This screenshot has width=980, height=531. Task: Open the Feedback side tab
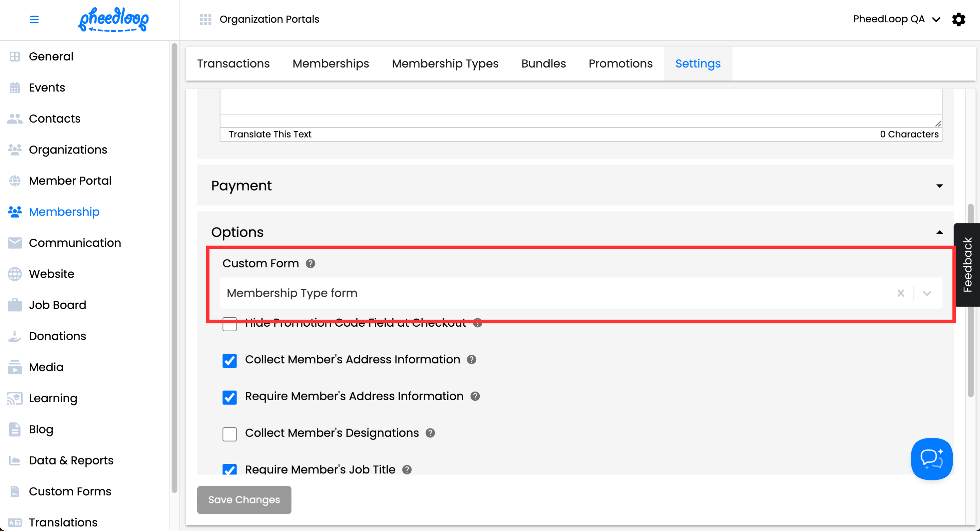[x=967, y=265]
